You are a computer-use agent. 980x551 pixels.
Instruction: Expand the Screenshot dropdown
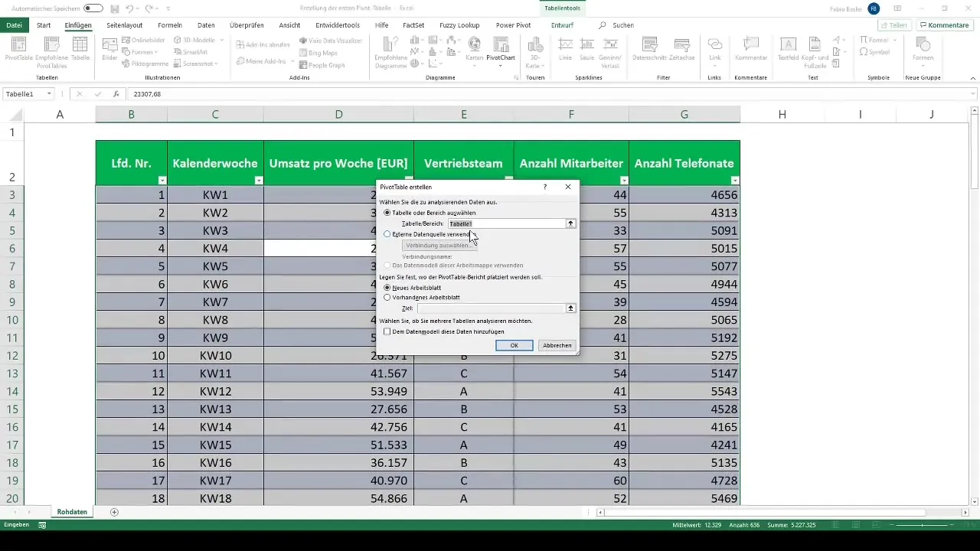(x=217, y=64)
